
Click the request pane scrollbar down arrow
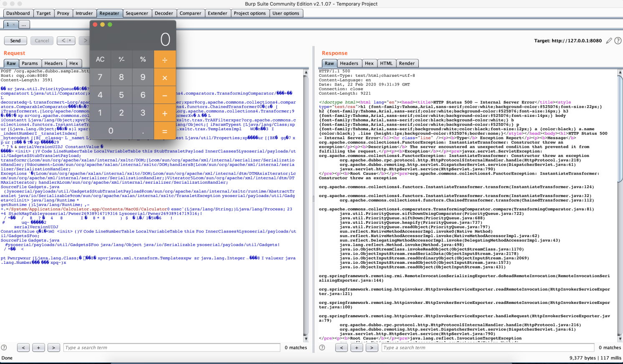pos(306,339)
